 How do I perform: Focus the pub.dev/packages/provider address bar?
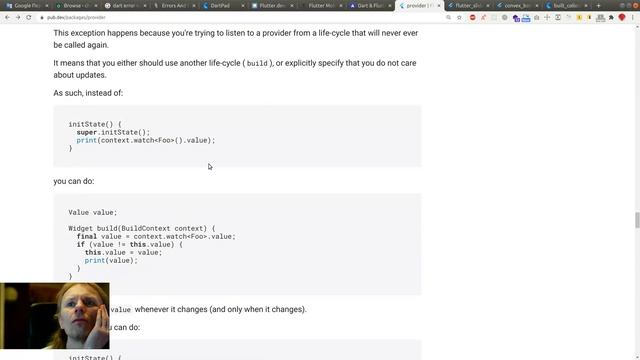click(x=241, y=18)
